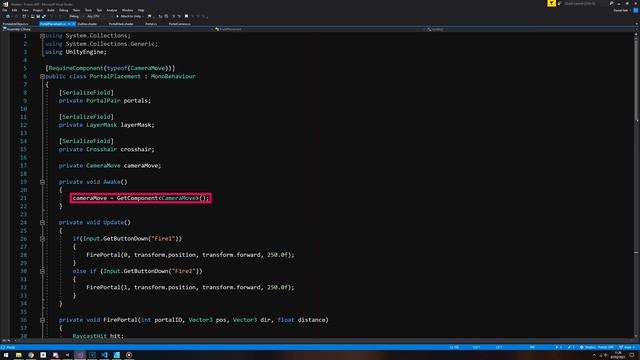
Task: Click the text 'private PortalPair portals;'
Action: 104,100
